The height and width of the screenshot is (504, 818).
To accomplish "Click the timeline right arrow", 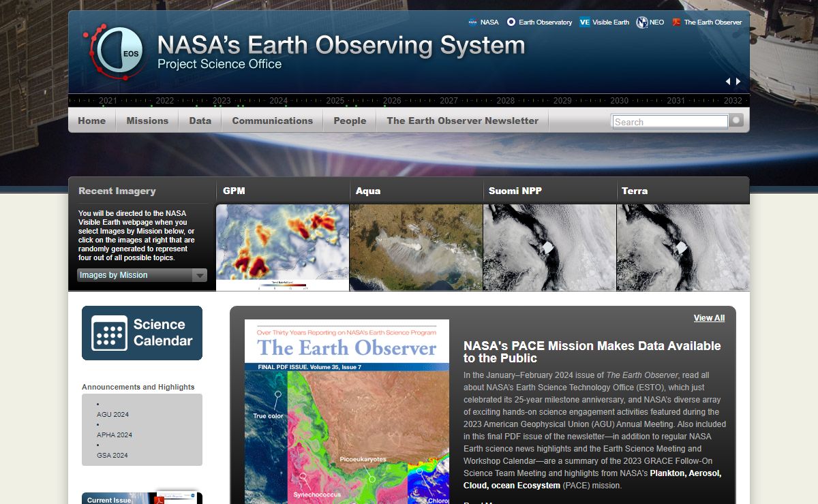I will coord(738,81).
